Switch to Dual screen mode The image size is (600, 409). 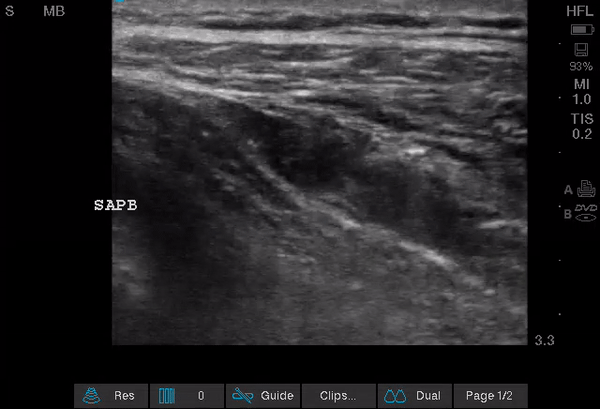click(x=415, y=396)
